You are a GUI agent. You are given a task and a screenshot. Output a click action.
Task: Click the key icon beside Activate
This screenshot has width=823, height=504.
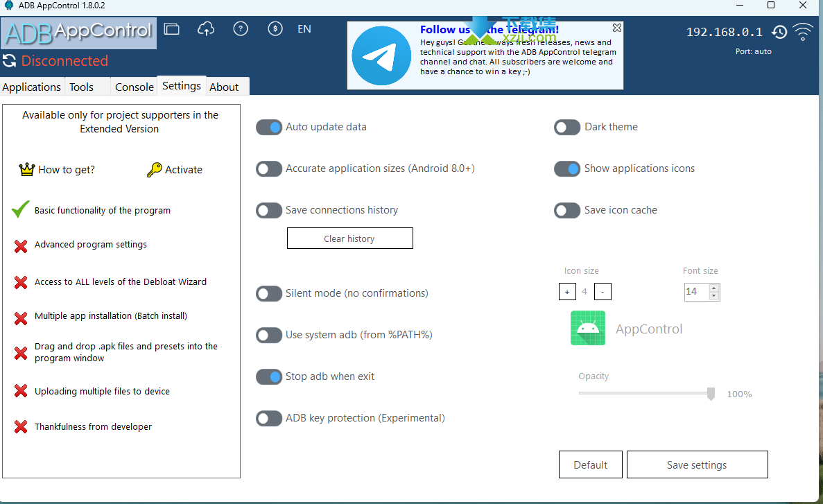(155, 170)
